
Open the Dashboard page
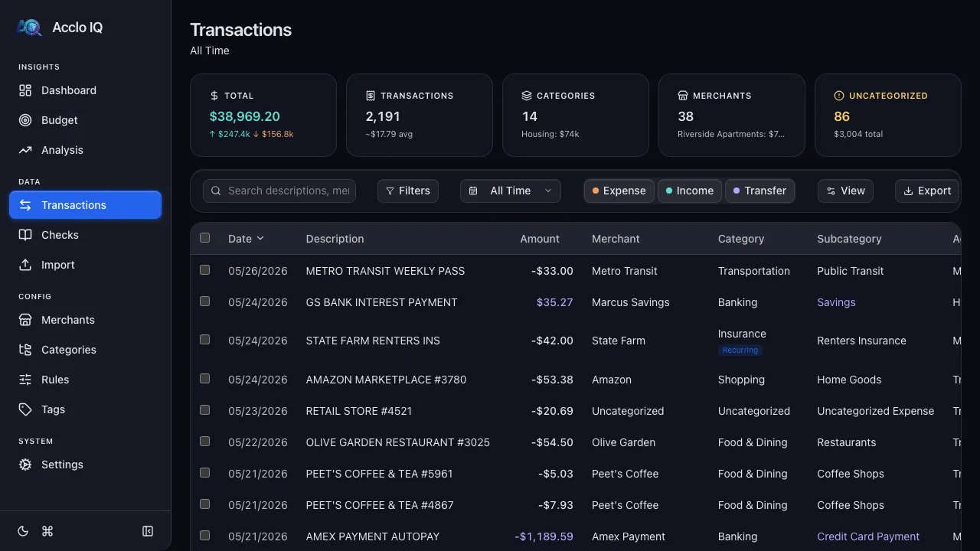[86, 90]
